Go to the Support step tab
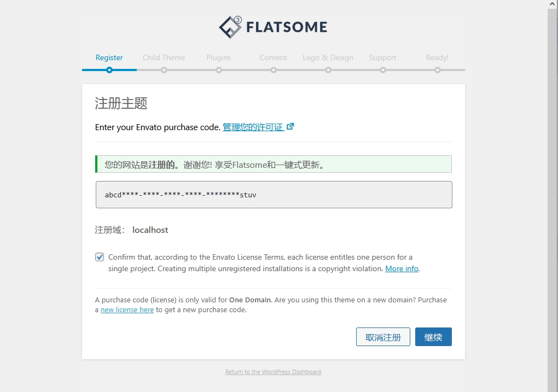The width and height of the screenshot is (558, 392). pyautogui.click(x=382, y=57)
